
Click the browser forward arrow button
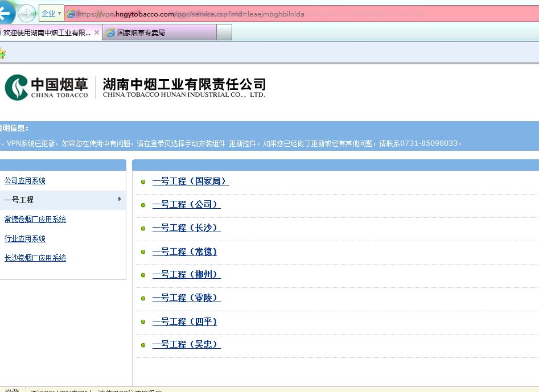[x=26, y=14]
